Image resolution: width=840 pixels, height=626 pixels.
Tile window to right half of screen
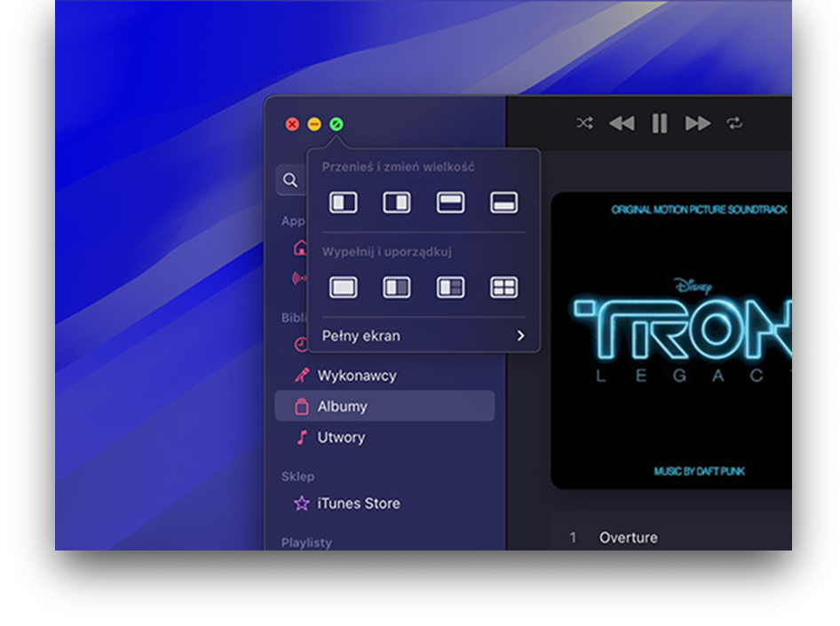click(396, 203)
